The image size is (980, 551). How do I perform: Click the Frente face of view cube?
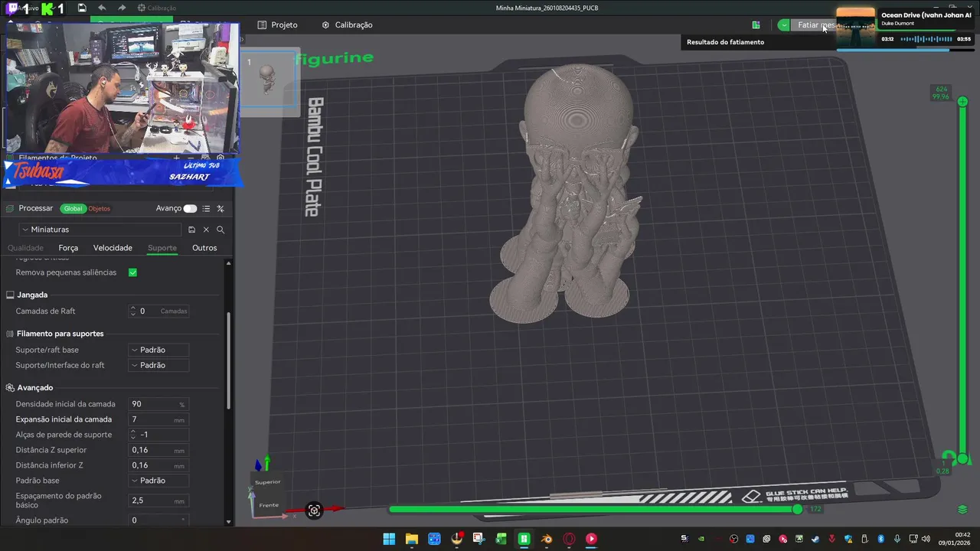coord(269,505)
